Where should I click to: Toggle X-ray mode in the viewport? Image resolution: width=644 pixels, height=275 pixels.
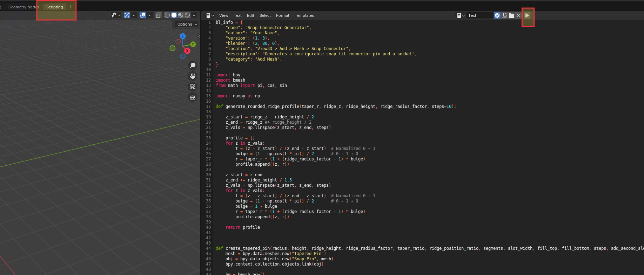point(159,15)
